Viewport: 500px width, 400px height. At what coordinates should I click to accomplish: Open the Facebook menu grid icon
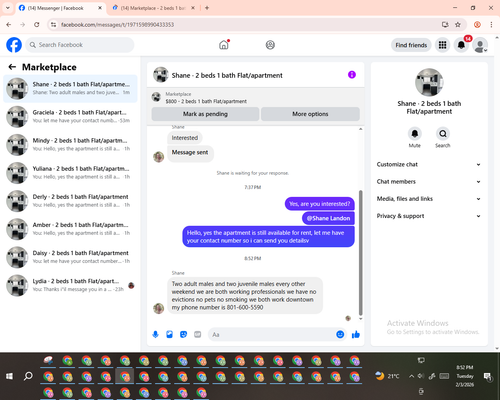(442, 45)
